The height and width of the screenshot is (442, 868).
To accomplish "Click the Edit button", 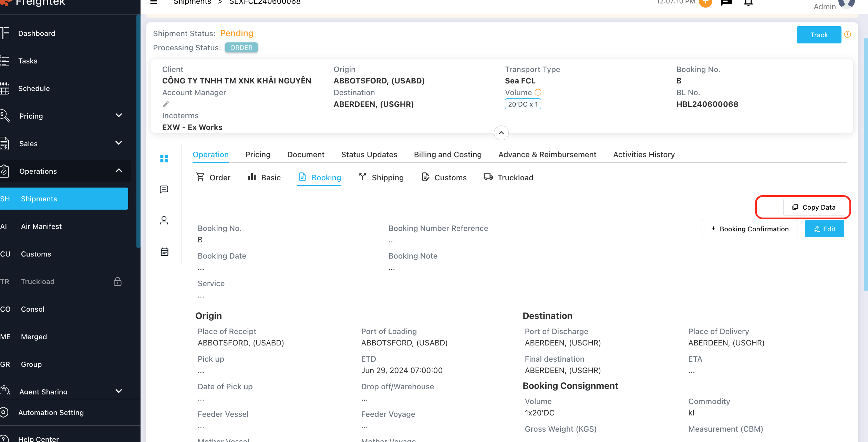I will click(824, 229).
